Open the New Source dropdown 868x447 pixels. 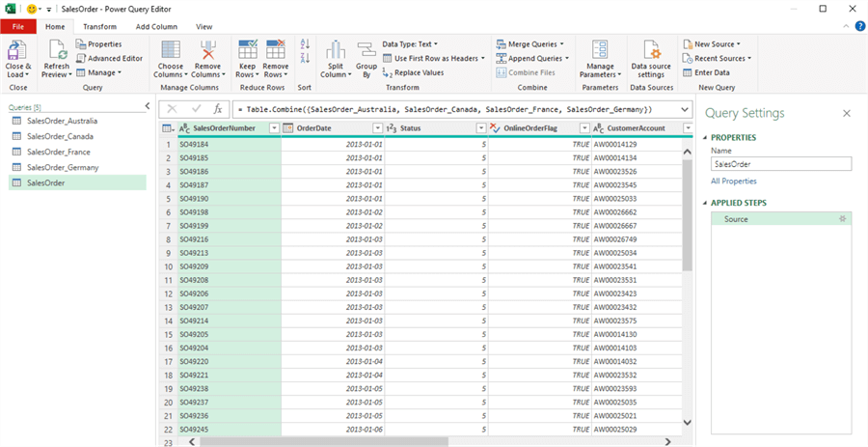712,43
